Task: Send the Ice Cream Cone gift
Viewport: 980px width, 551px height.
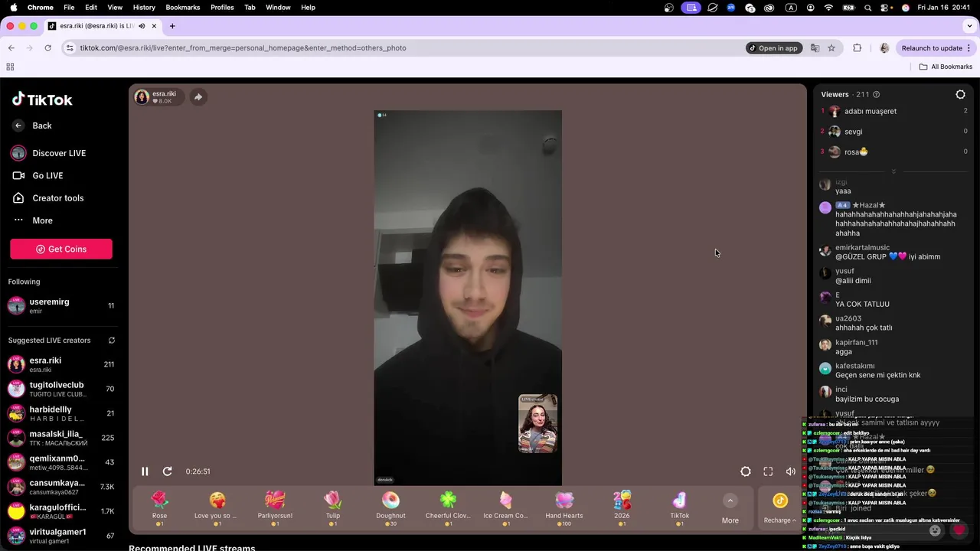Action: [505, 508]
